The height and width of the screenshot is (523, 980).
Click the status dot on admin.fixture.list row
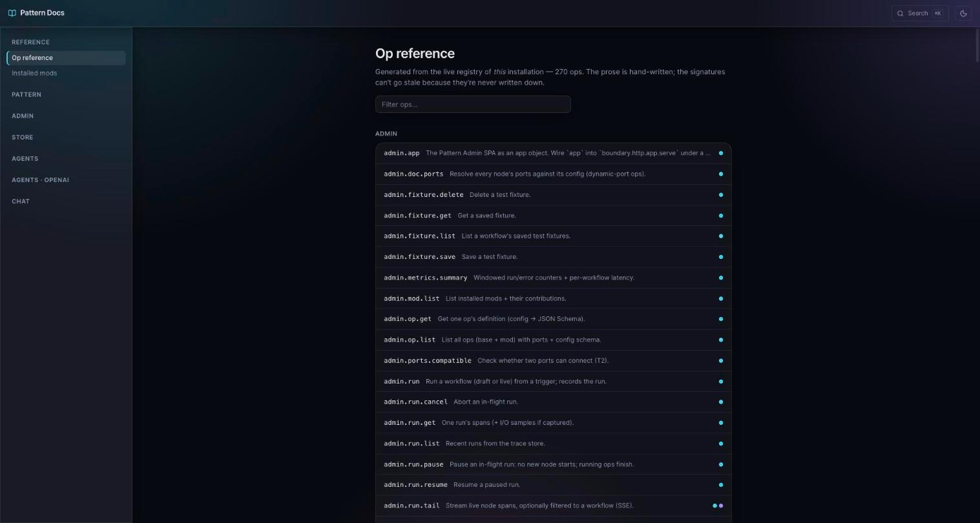tap(721, 236)
